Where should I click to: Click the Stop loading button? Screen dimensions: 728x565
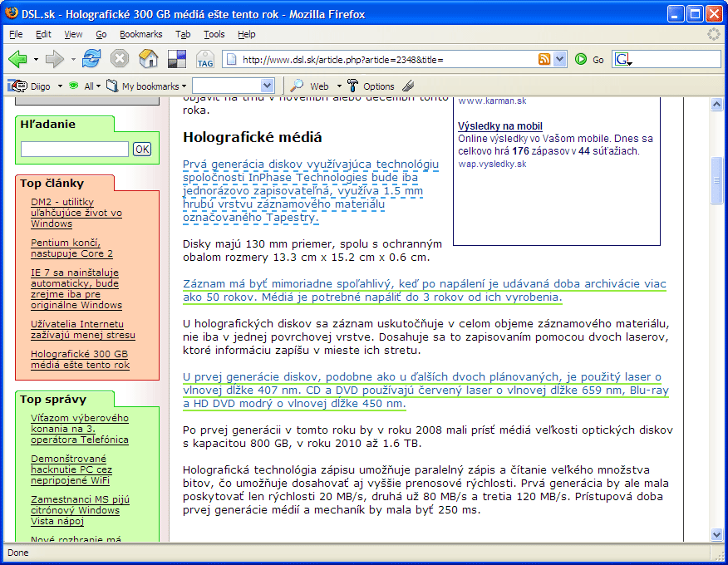[120, 59]
